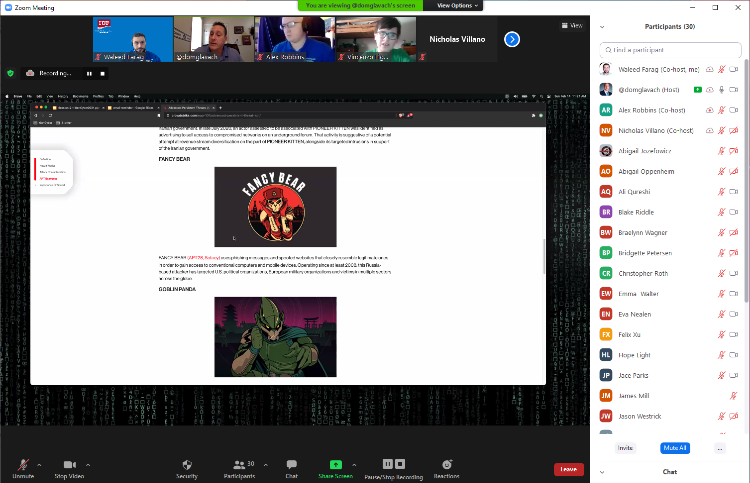
Task: Select Waleed Farag video thumbnail
Action: 133,39
